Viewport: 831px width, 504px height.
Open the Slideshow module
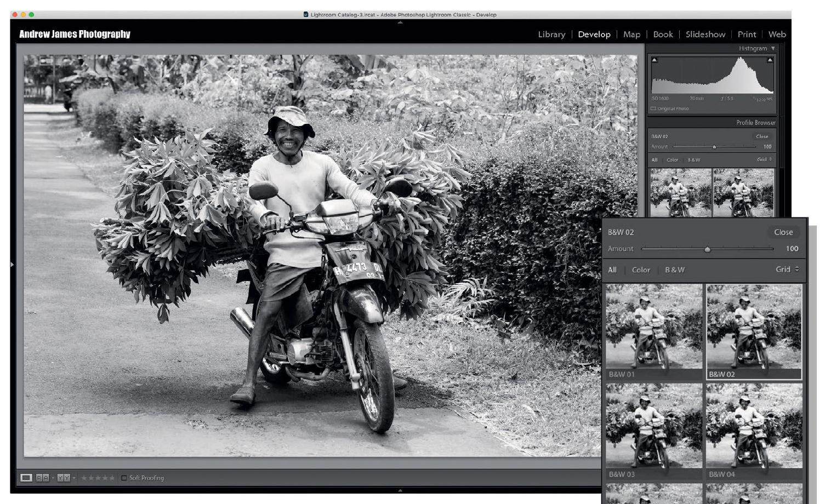tap(705, 34)
